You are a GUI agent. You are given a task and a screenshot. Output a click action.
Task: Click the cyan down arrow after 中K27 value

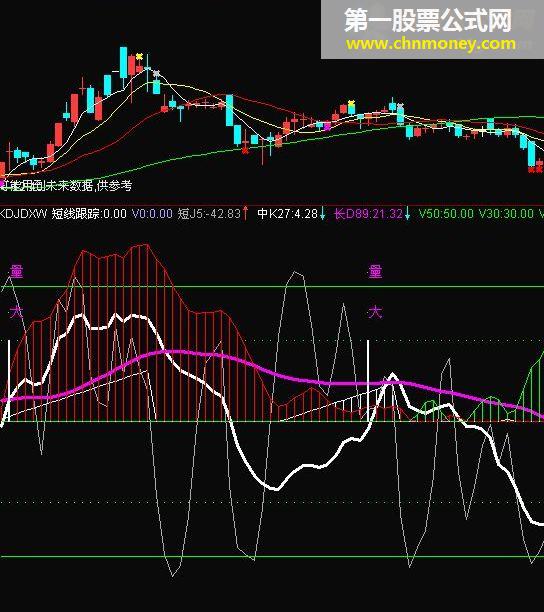pyautogui.click(x=322, y=213)
